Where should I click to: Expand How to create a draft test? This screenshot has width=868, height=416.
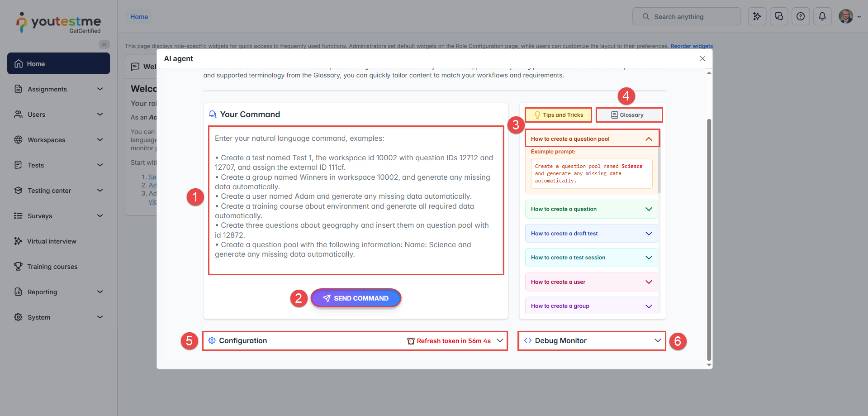648,234
